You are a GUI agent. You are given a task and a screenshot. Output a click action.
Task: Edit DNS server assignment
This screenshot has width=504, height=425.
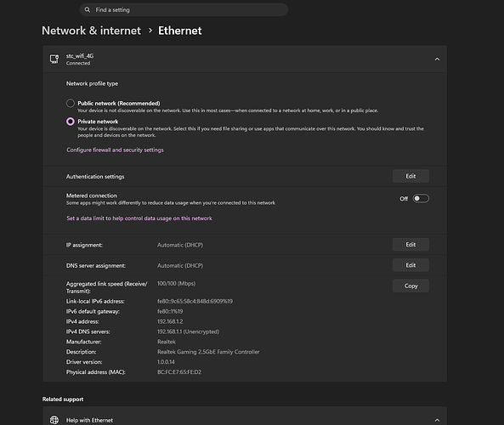pos(411,265)
